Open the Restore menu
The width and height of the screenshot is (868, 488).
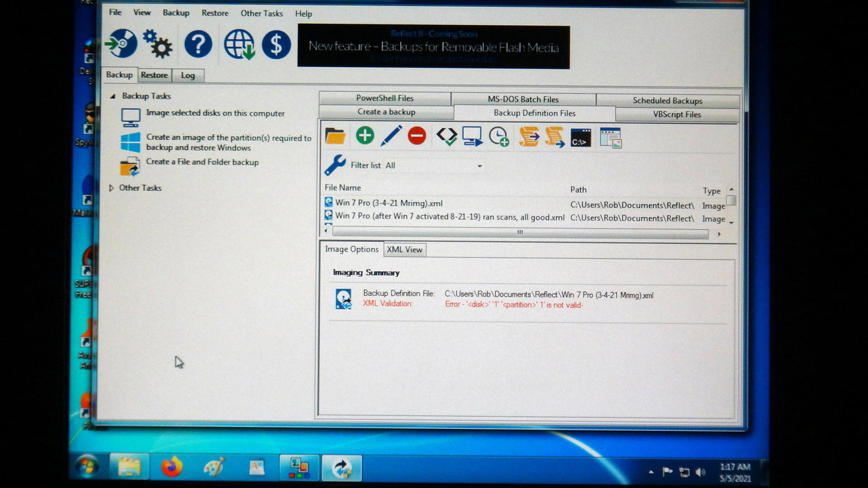tap(215, 13)
